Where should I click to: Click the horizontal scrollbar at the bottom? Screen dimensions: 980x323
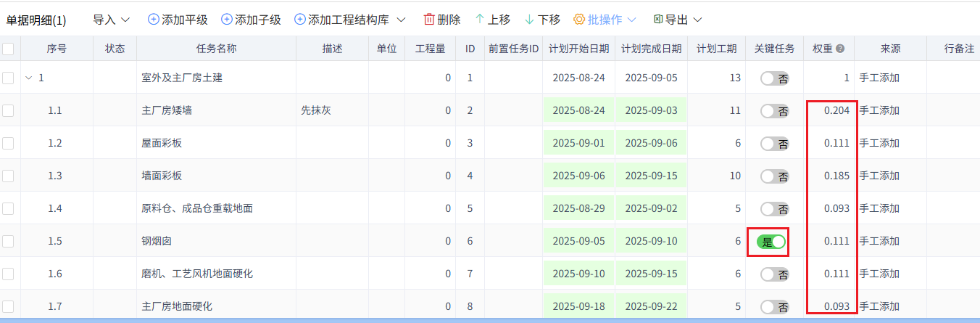point(490,319)
